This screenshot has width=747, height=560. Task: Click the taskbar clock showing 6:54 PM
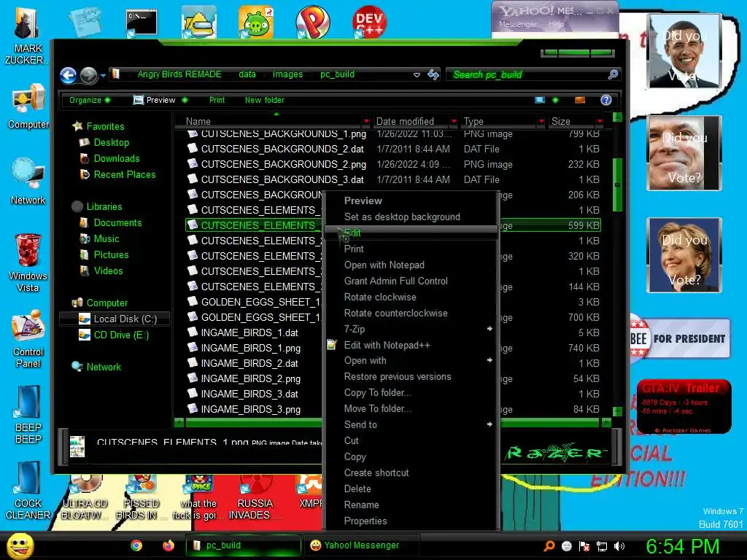pyautogui.click(x=683, y=546)
